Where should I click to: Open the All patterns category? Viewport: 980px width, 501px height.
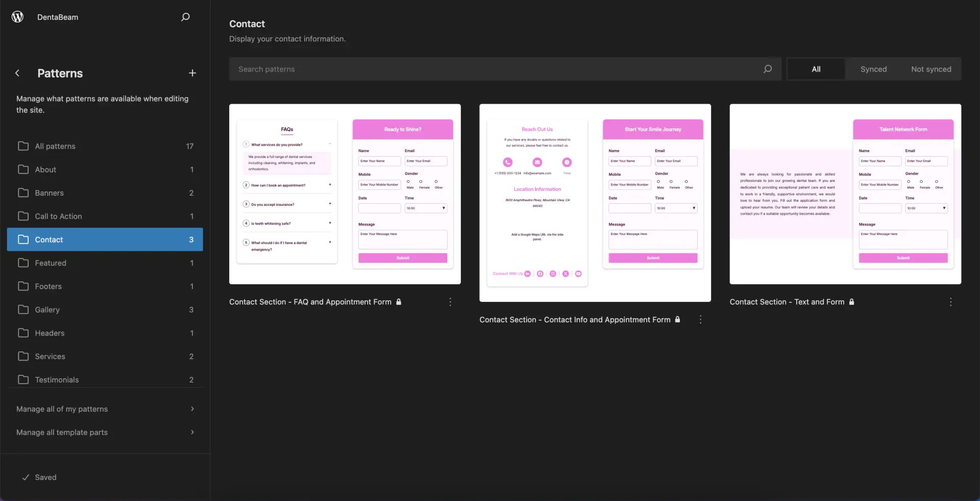coord(105,146)
